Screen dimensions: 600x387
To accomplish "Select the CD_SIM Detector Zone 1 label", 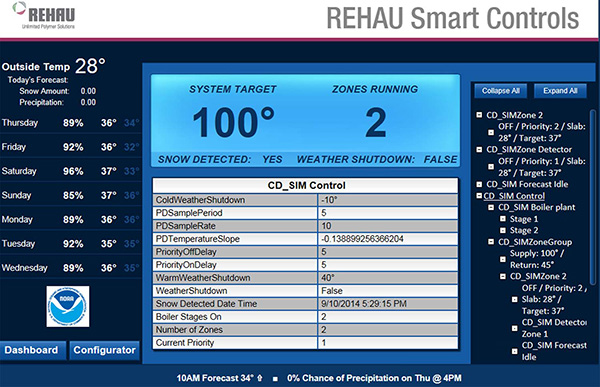I will point(554,328).
